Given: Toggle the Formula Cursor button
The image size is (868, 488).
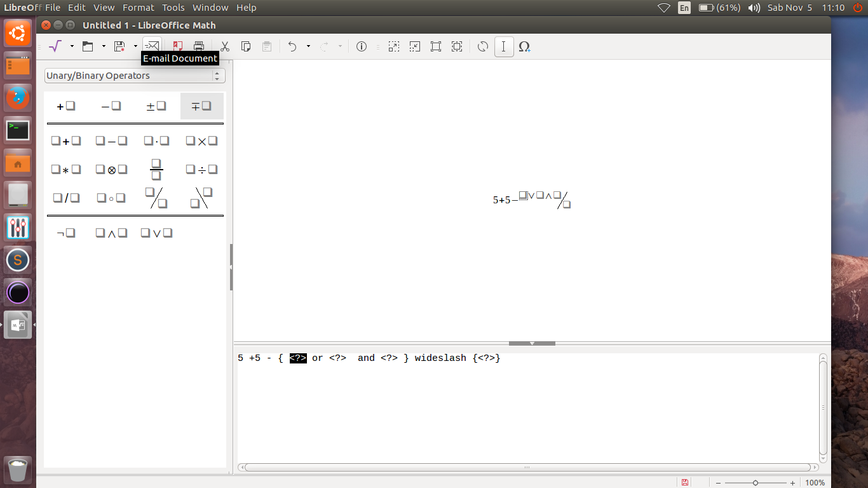Looking at the screenshot, I should point(504,46).
